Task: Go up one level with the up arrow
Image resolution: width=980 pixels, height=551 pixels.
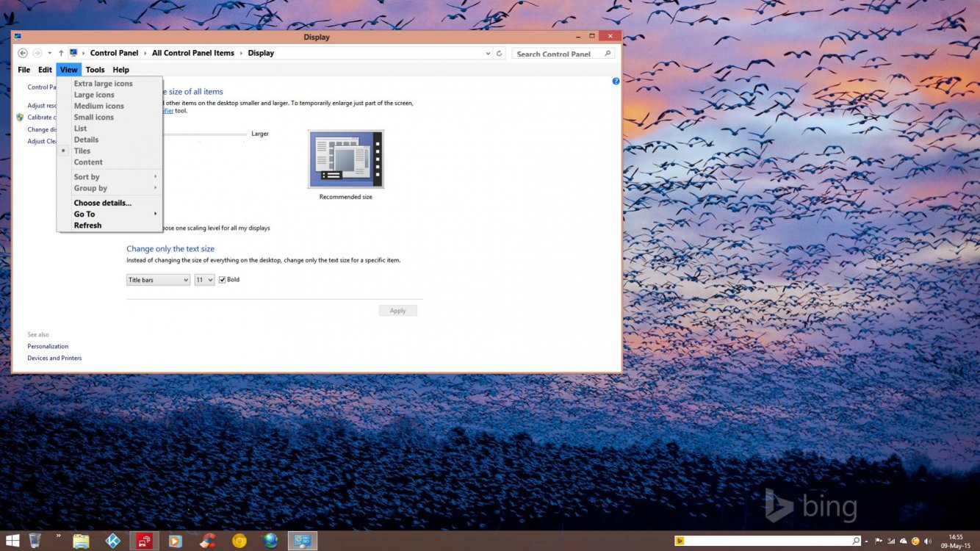Action: pyautogui.click(x=61, y=53)
